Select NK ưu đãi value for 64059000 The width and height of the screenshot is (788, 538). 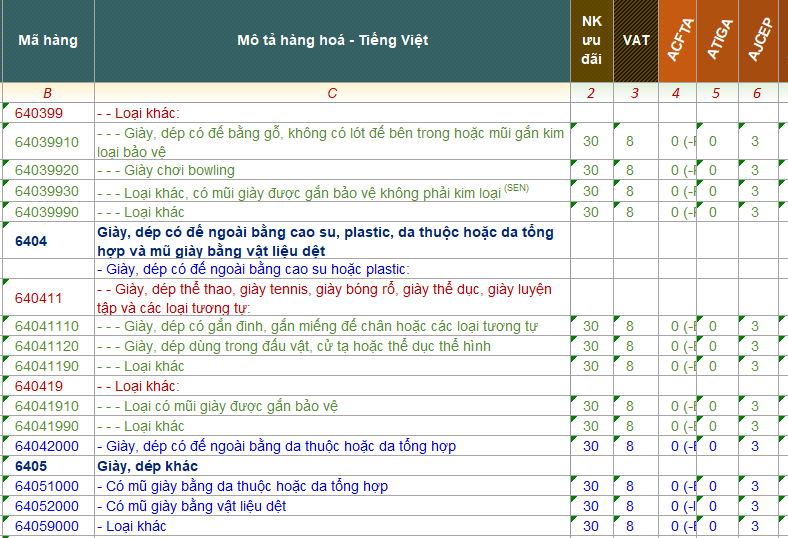click(591, 527)
